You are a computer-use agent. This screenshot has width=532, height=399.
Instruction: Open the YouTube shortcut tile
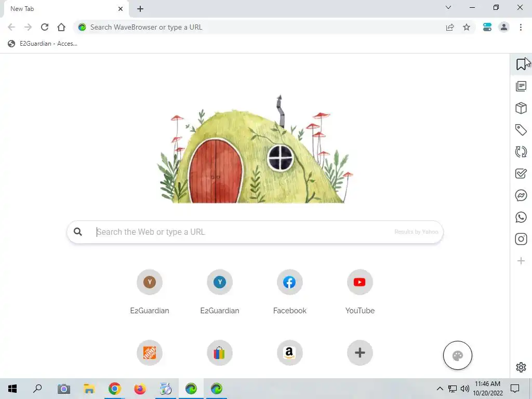pos(360,282)
